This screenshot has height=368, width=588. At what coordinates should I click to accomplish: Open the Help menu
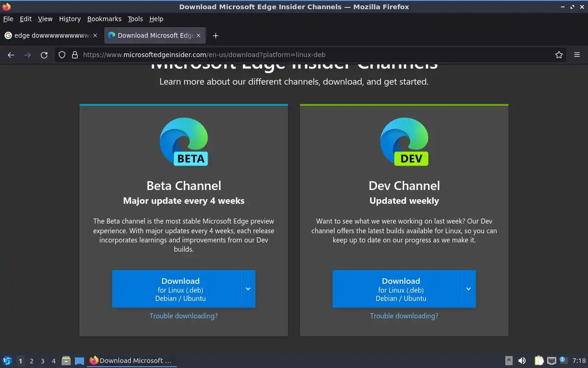click(156, 19)
